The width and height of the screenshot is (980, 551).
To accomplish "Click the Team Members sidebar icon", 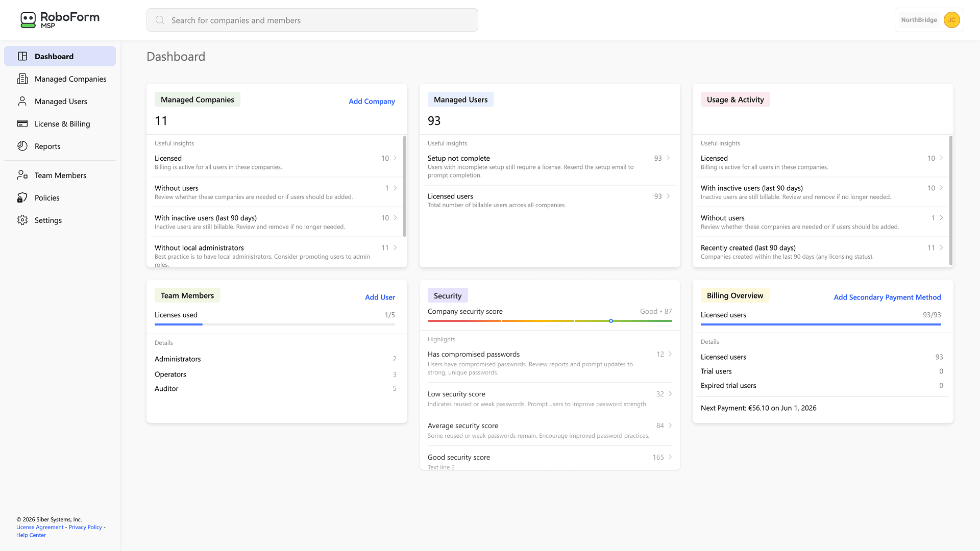I will coord(22,175).
